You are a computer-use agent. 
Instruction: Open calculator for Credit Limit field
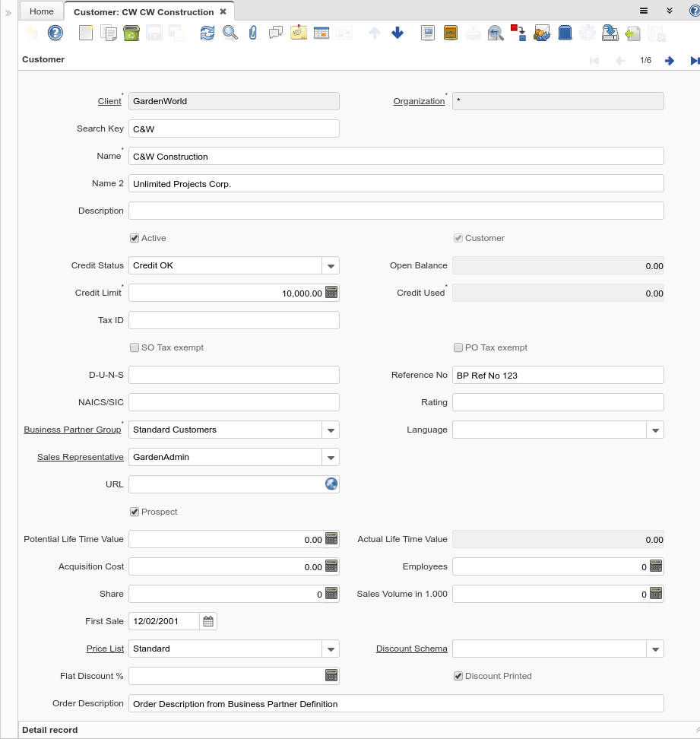tap(331, 293)
